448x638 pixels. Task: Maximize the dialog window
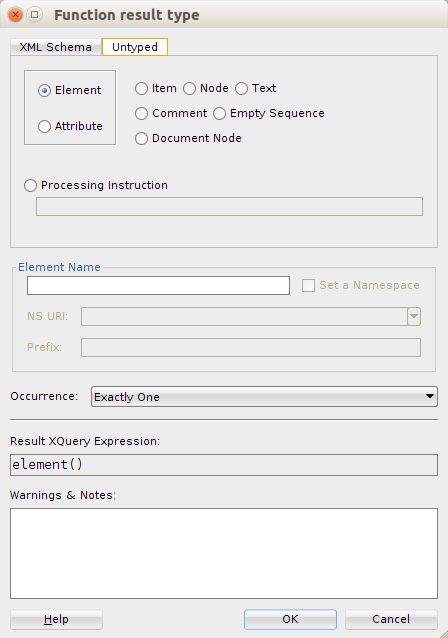click(x=35, y=15)
